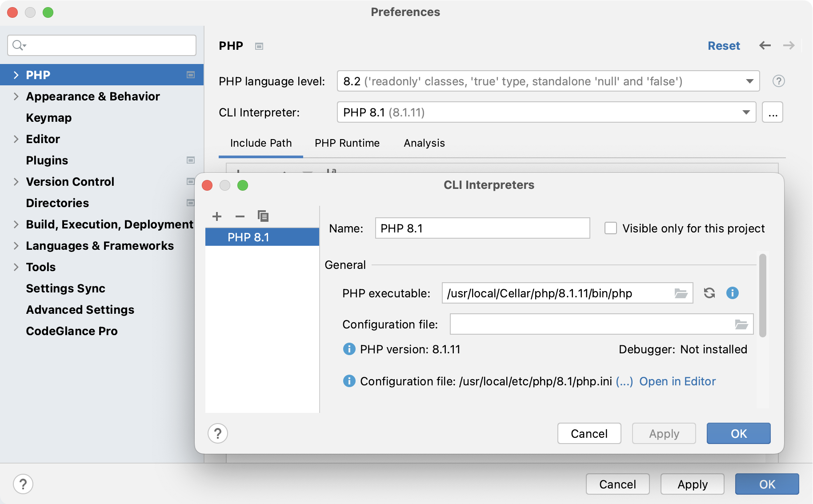Viewport: 813px width, 504px height.
Task: Switch to the Analysis tab
Action: point(424,143)
